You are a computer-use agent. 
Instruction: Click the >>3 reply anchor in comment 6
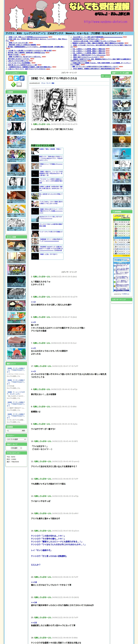click(x=33, y=322)
